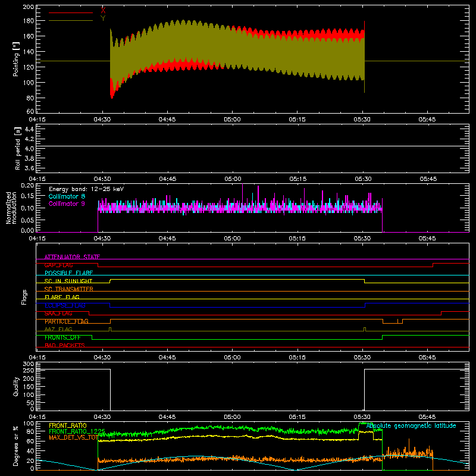This screenshot has height=476, width=476.
Task: Select the Energy band: 12-25 keV label
Action: pyautogui.click(x=86, y=189)
